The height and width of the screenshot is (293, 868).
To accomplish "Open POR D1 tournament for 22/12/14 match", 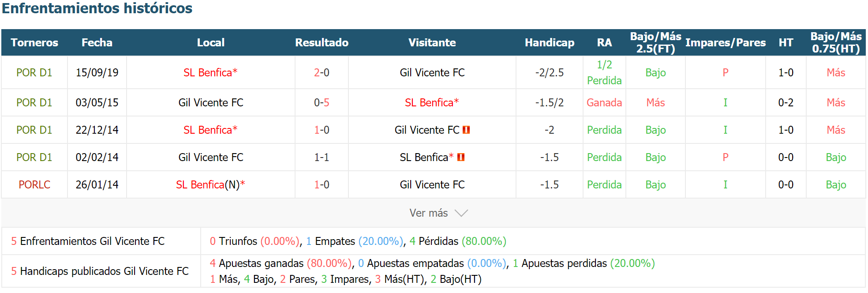I will point(34,130).
